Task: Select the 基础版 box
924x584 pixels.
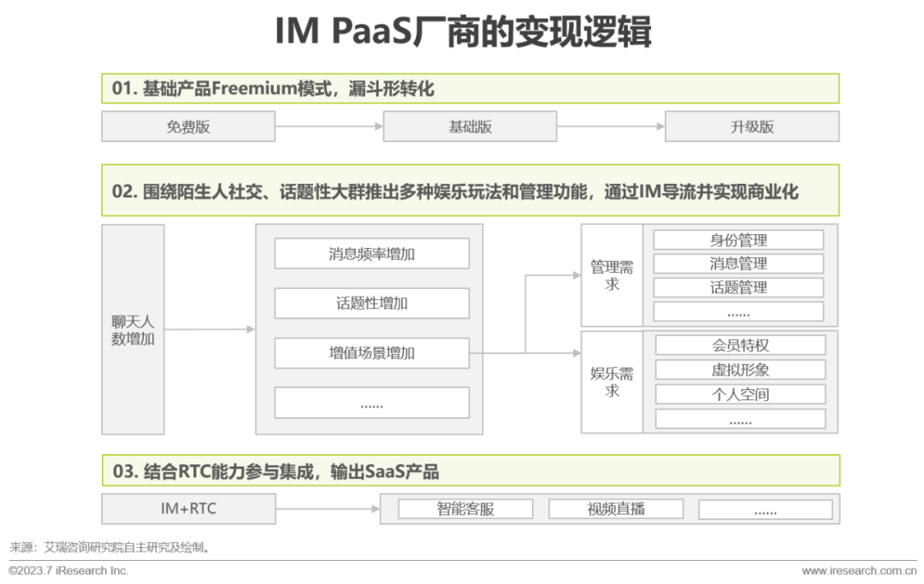Action: click(470, 126)
